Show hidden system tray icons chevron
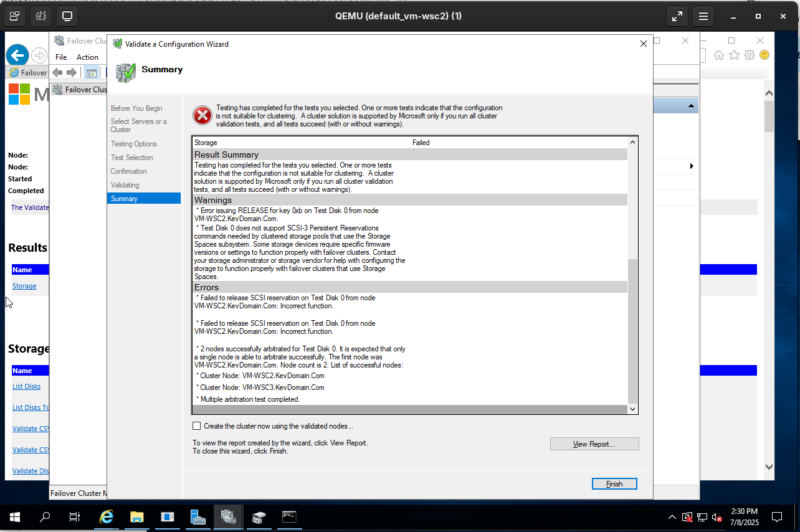The height and width of the screenshot is (532, 800). tap(672, 517)
